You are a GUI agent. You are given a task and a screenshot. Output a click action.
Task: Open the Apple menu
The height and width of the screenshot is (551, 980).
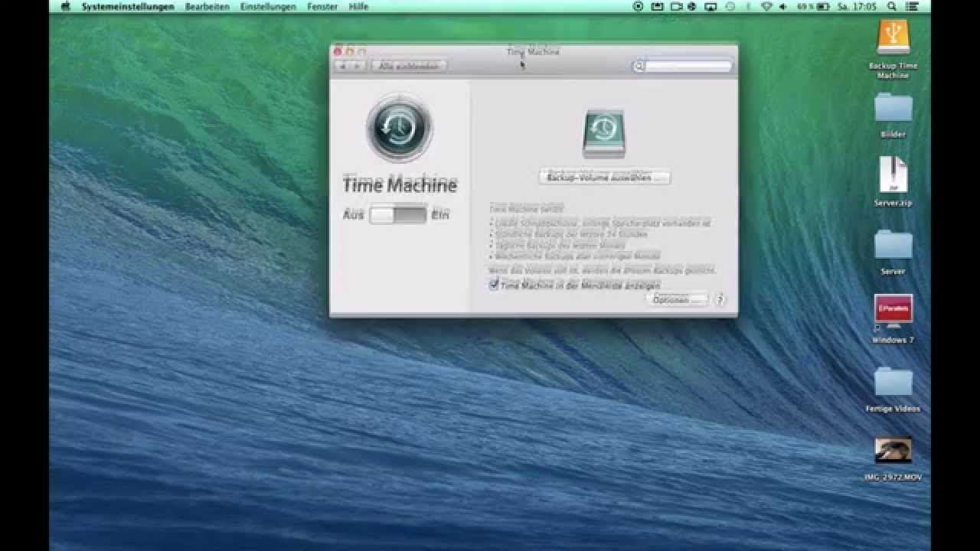[x=66, y=6]
